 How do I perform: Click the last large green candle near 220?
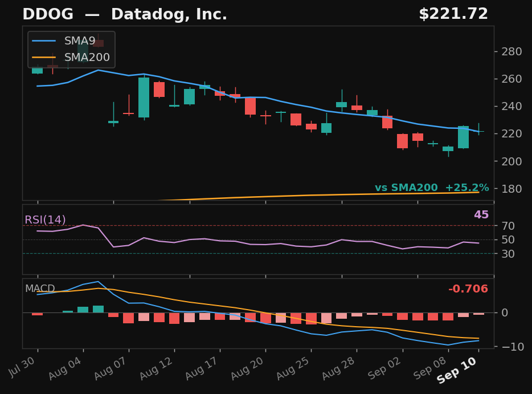[x=464, y=137]
